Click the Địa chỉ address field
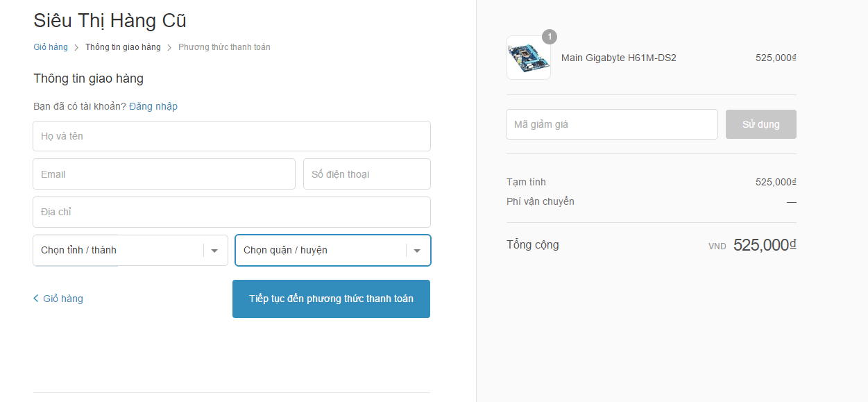 [x=232, y=212]
